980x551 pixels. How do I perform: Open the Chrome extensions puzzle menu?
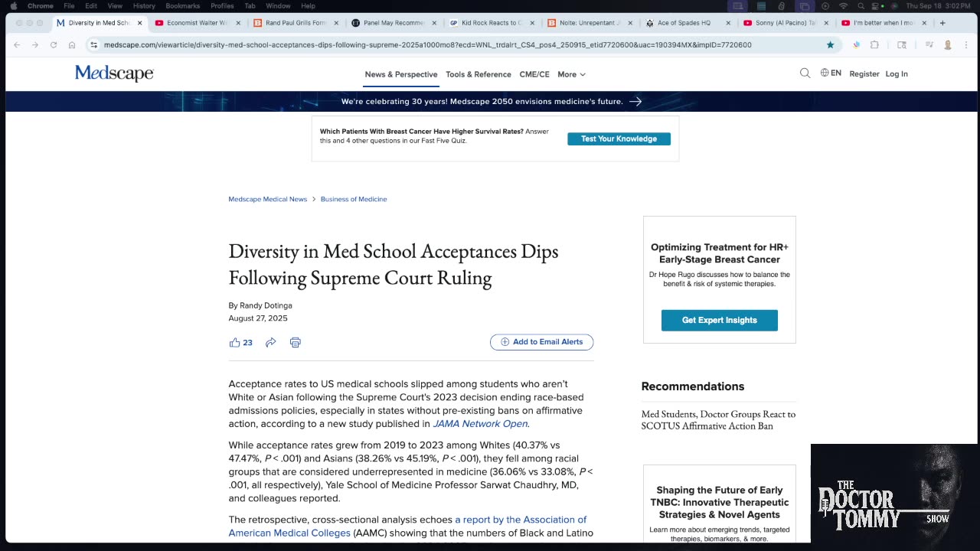(874, 45)
